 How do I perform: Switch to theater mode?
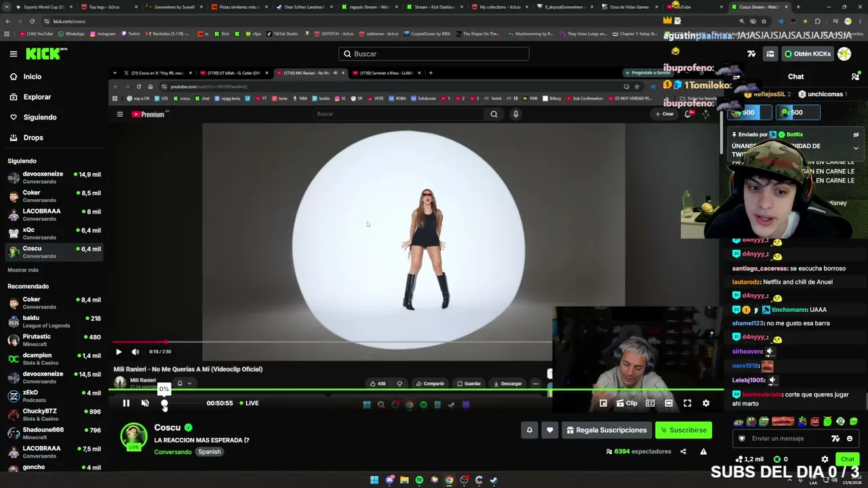tap(669, 403)
